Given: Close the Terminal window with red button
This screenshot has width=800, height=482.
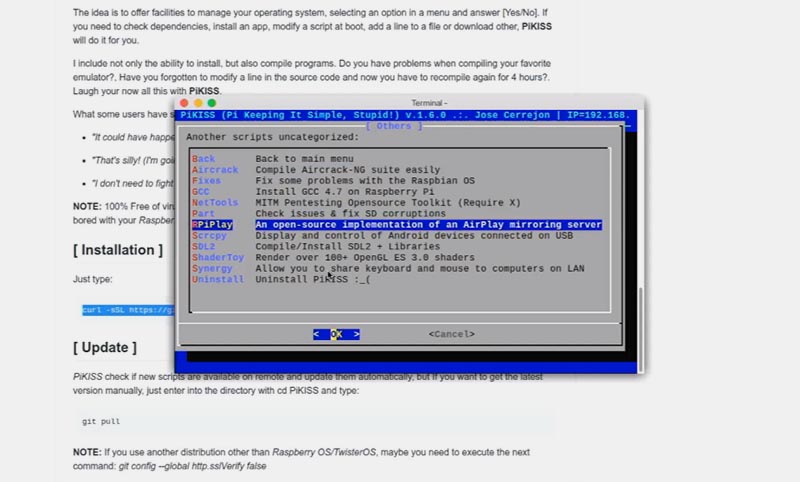Looking at the screenshot, I should pos(184,103).
